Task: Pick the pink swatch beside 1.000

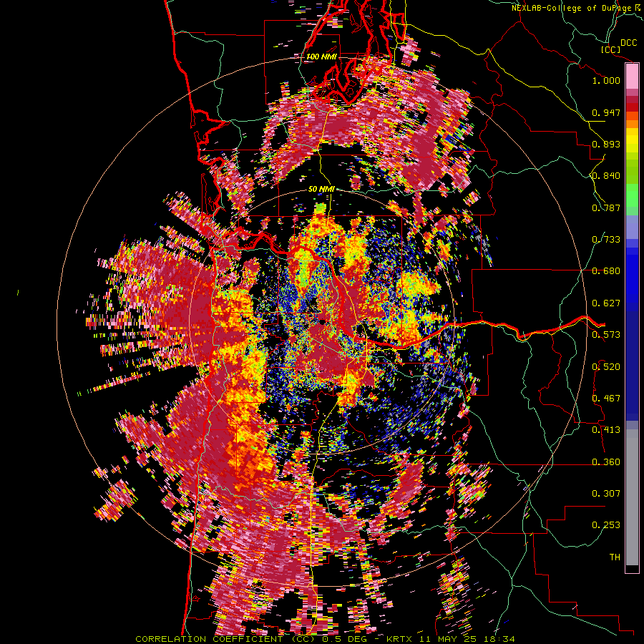Action: click(632, 77)
